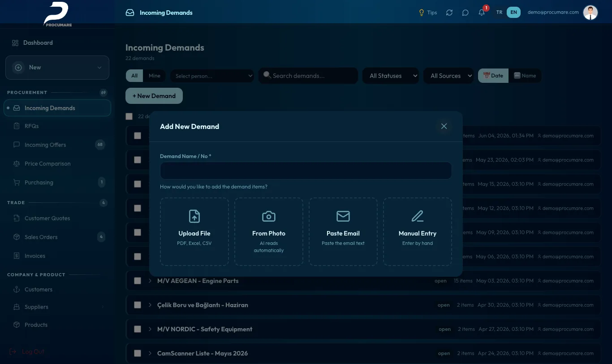
Task: Click the Invoices document icon
Action: coord(17,256)
